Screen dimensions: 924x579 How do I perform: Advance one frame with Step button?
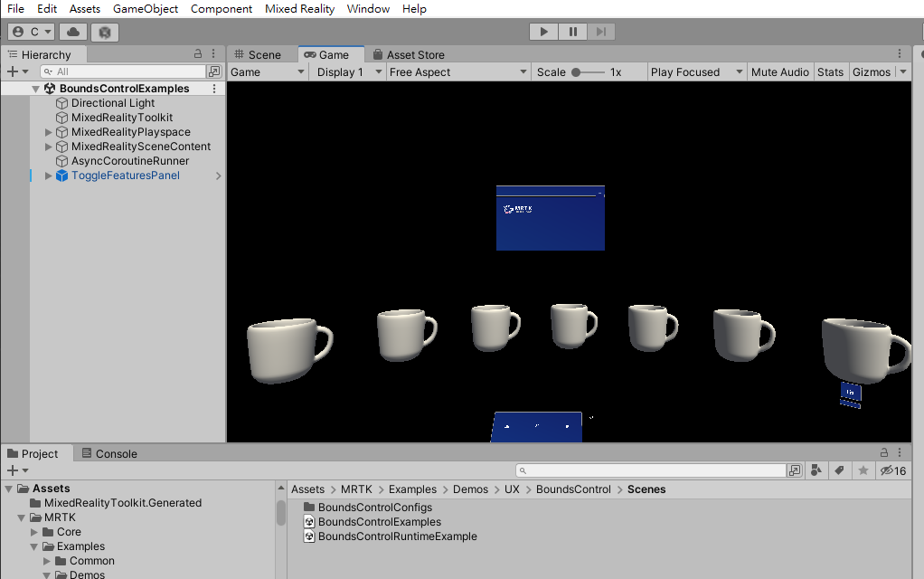(601, 32)
